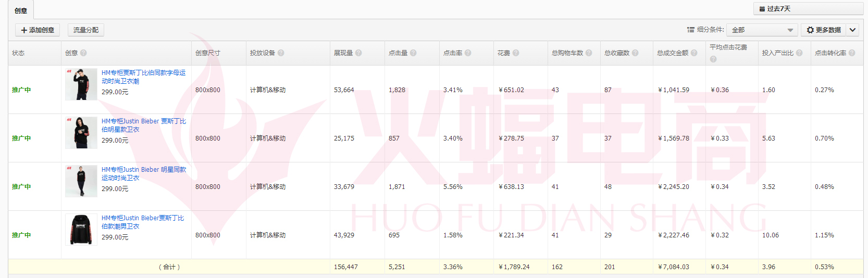Click thumbnail of 明星同款运动时尚卫衣 creative

click(x=81, y=181)
